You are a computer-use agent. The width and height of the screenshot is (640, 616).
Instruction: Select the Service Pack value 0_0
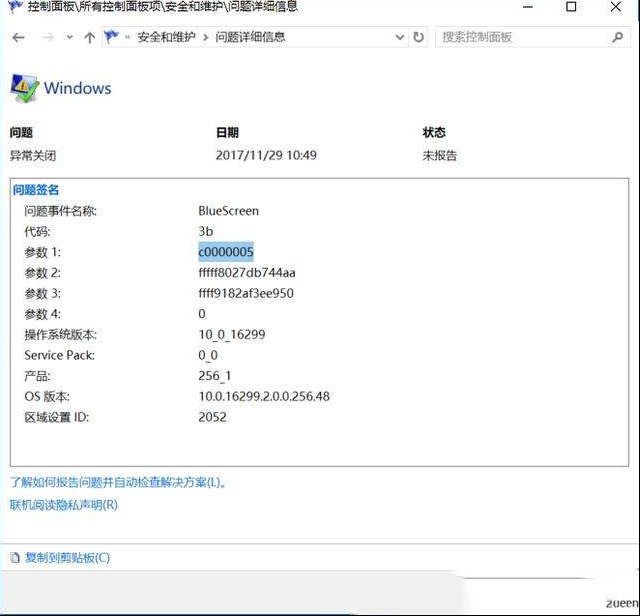tap(208, 355)
